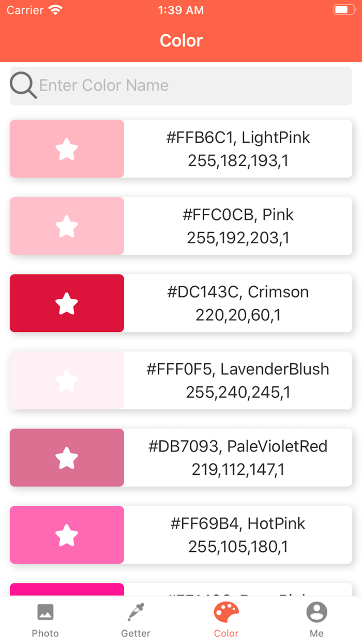Switch to the Getter tab
This screenshot has height=644, width=362.
tap(135, 620)
